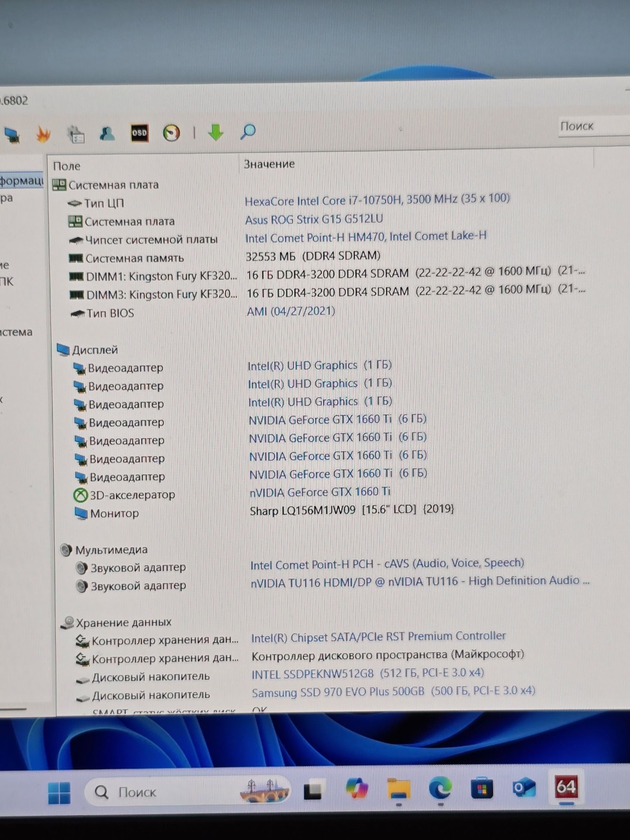Open the Asus ROG Strix G15 G512LU link
The image size is (630, 840).
(314, 219)
